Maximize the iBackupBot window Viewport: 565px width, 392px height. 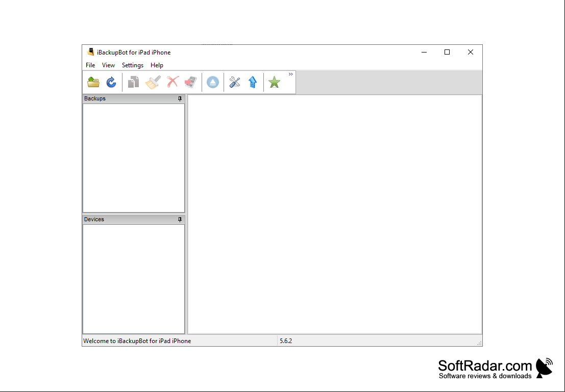447,52
